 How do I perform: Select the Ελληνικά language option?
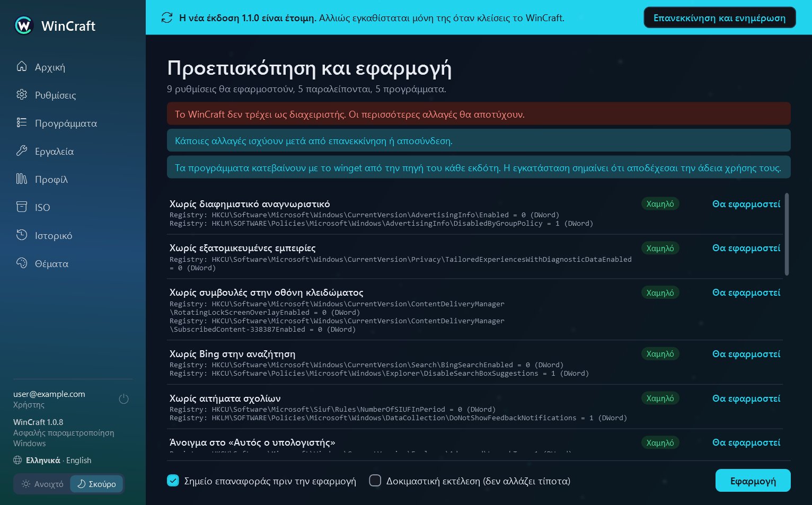43,460
